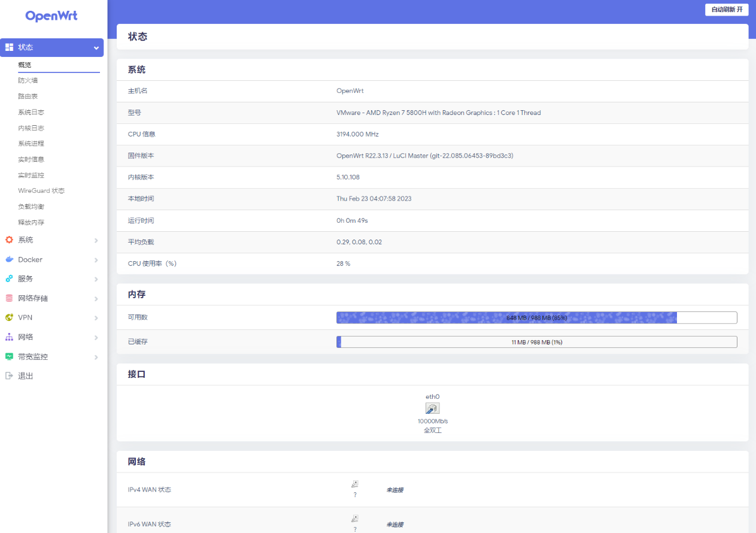
Task: Click the VMware AMD Ryzen model text
Action: (x=439, y=113)
